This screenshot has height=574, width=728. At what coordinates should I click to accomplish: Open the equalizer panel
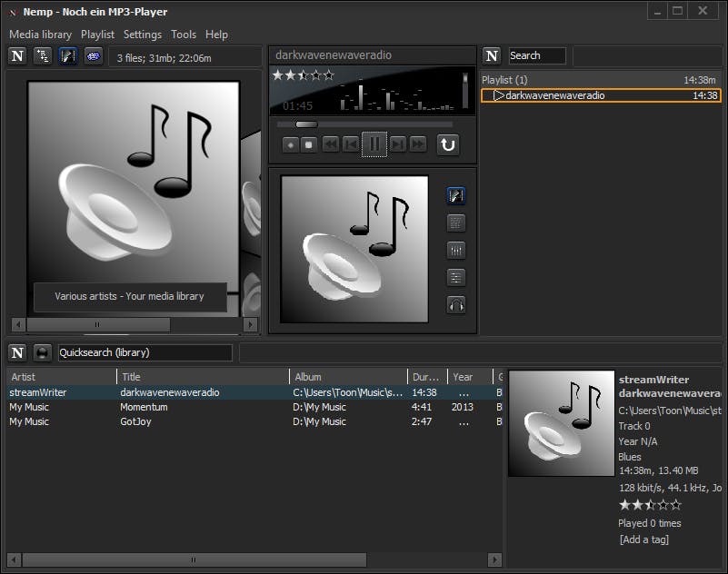coord(456,250)
